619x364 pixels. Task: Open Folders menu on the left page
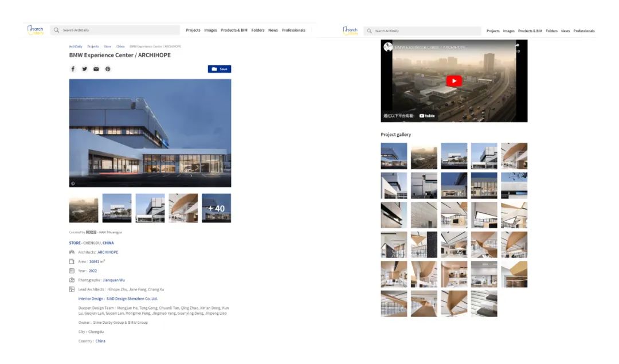click(x=258, y=30)
